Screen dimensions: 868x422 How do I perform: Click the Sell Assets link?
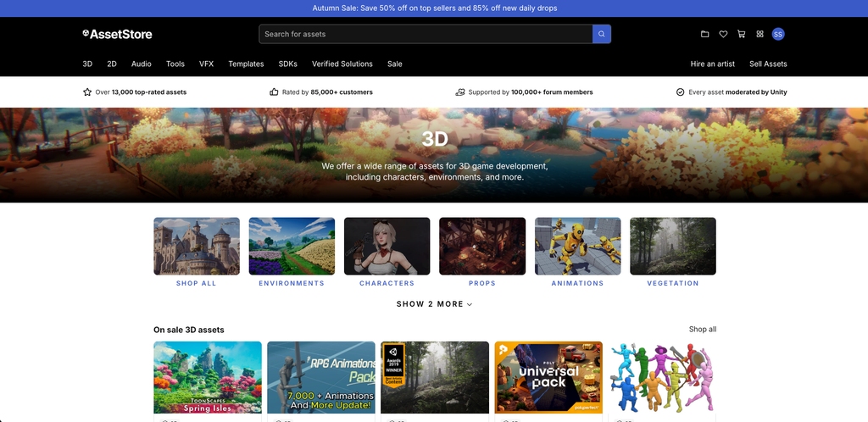point(768,64)
